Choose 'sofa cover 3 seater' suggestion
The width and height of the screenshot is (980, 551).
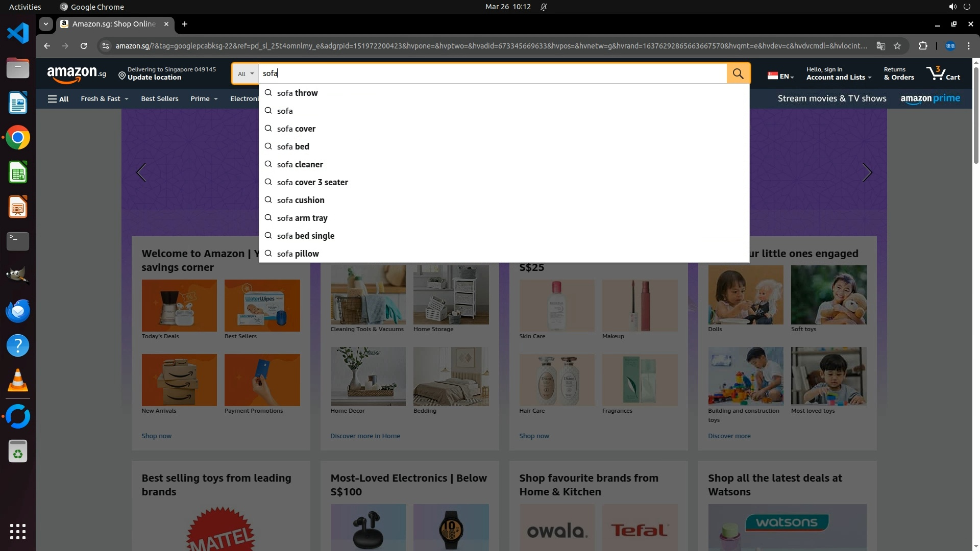[312, 183]
